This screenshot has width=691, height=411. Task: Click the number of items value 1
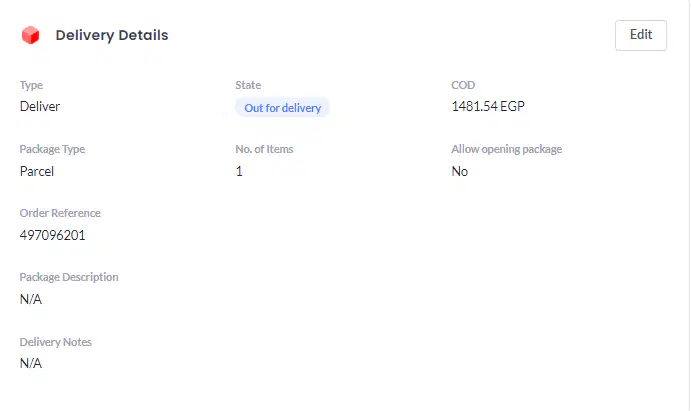coord(239,171)
